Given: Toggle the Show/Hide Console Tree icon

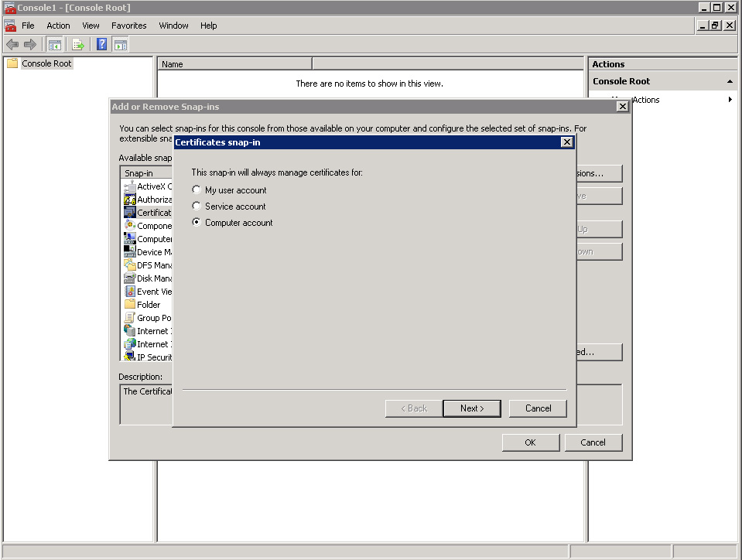Looking at the screenshot, I should (x=54, y=44).
